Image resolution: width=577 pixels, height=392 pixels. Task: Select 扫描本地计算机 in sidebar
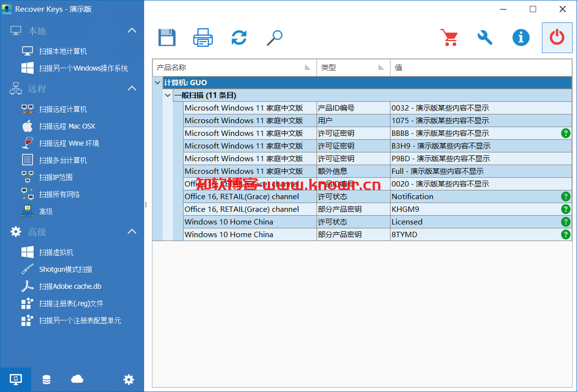pos(63,51)
